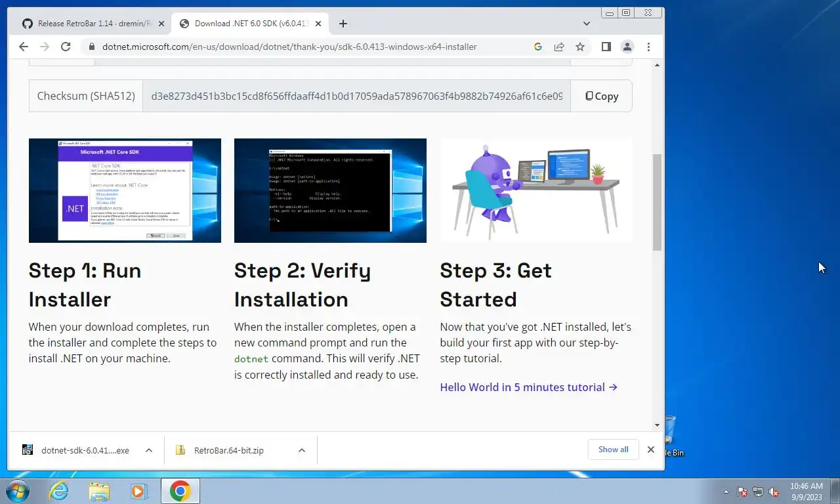Expand options for RetroBar.64-bit.zip download

(302, 450)
